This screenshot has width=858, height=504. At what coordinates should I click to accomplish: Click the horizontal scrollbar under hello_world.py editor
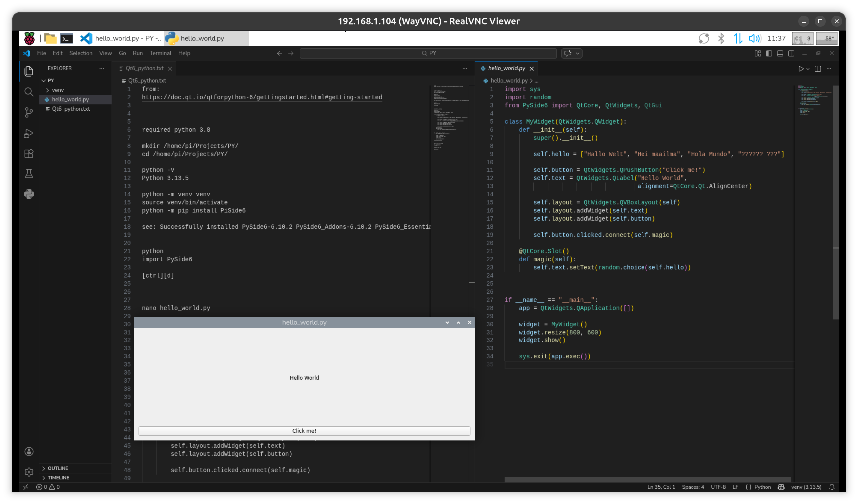[x=647, y=480]
